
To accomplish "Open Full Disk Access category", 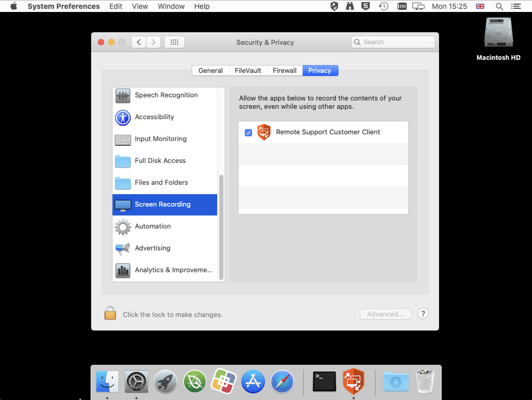I will coord(160,161).
